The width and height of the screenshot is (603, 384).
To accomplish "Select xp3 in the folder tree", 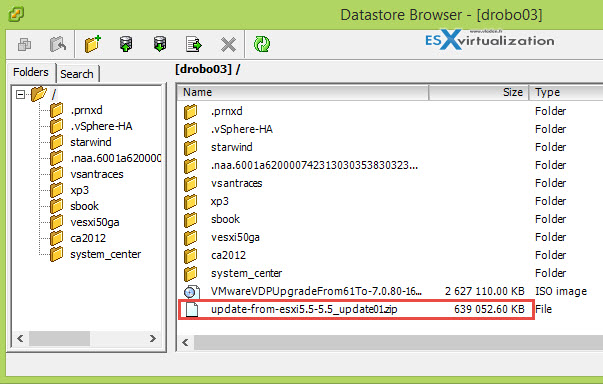I will click(x=79, y=190).
